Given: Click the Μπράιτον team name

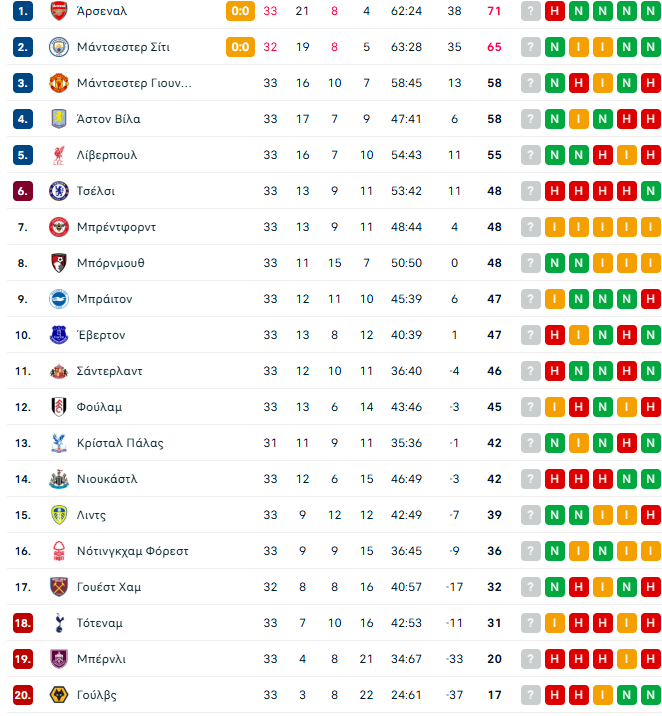Looking at the screenshot, I should tap(104, 299).
